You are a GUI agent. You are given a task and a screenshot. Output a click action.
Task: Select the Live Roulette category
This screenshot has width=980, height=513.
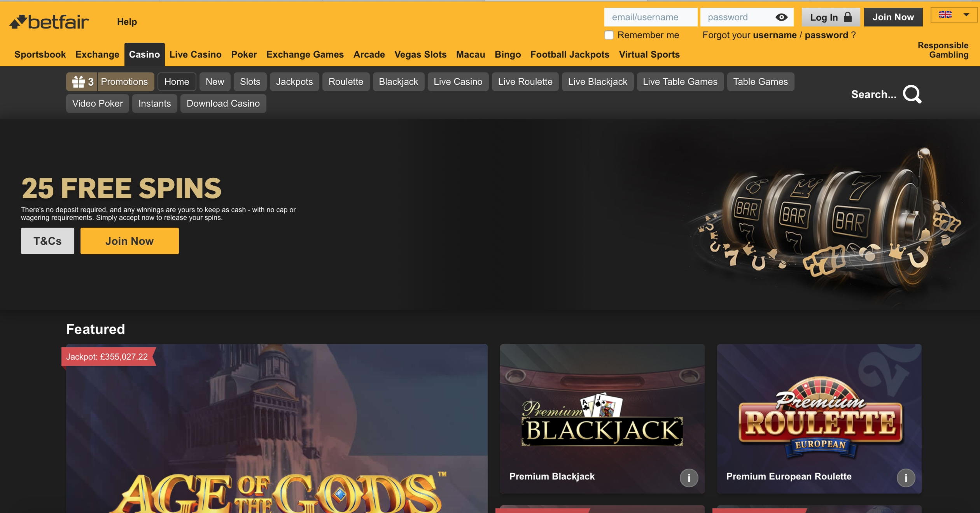click(x=525, y=82)
